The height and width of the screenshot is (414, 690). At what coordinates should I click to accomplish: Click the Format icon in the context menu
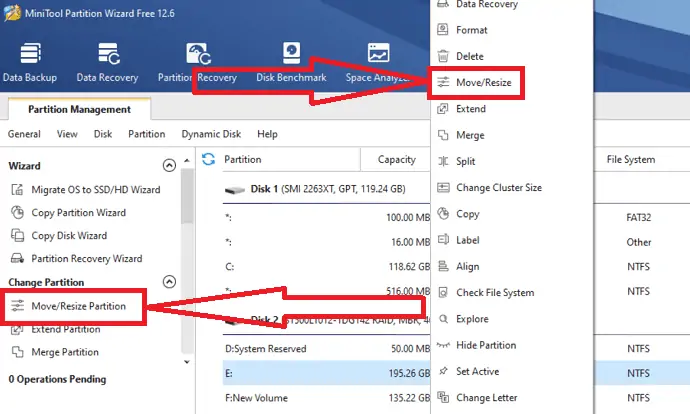tap(443, 29)
